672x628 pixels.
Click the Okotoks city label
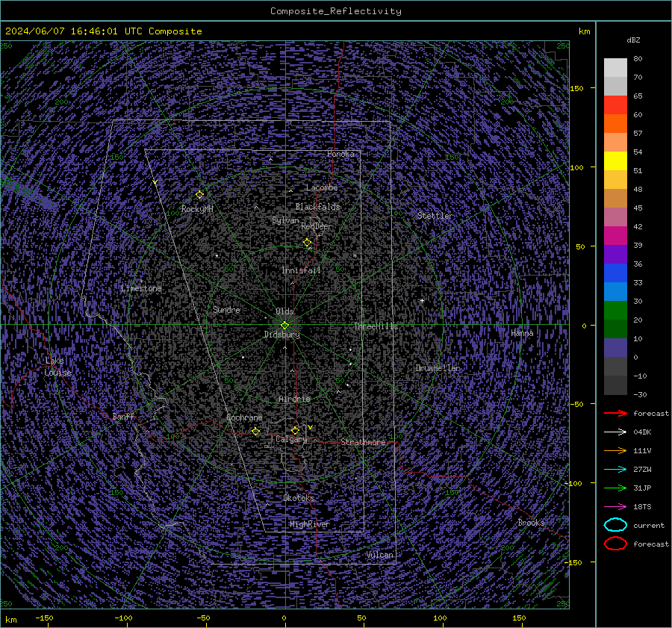[299, 498]
